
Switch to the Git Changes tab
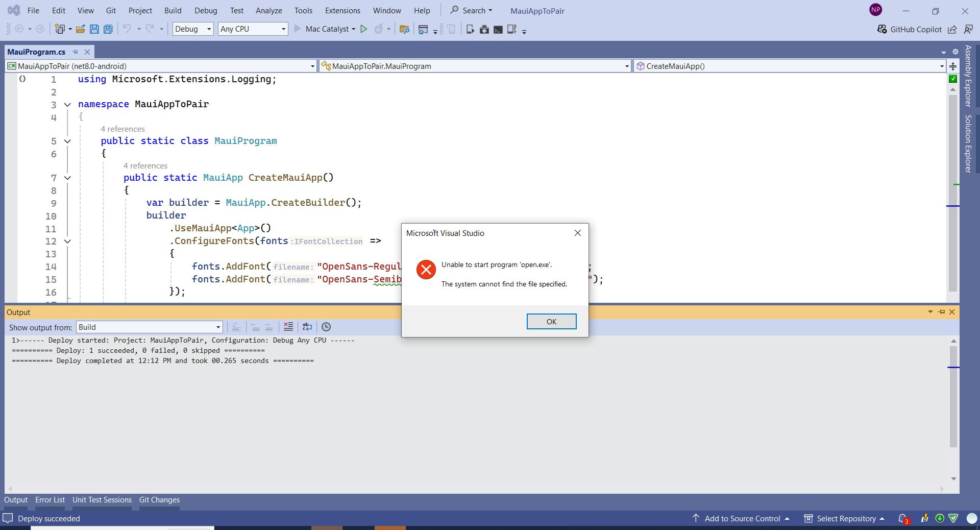(159, 500)
